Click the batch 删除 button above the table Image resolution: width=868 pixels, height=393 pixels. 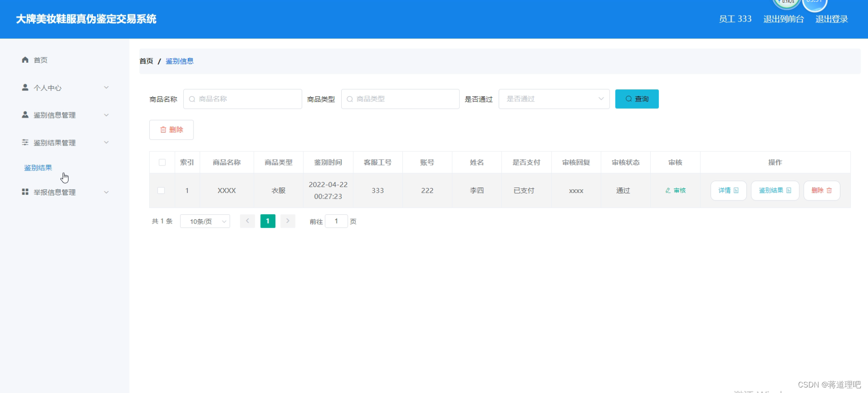(171, 130)
